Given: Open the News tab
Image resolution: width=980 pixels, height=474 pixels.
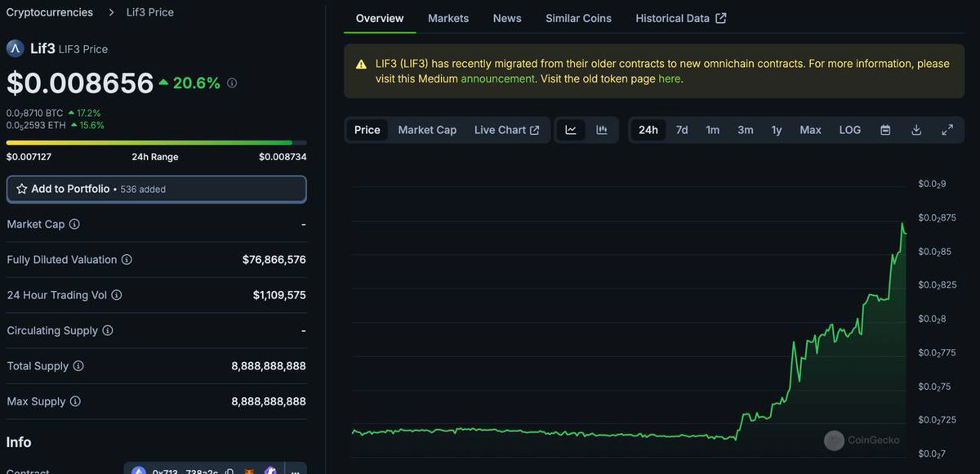Looking at the screenshot, I should pyautogui.click(x=507, y=18).
